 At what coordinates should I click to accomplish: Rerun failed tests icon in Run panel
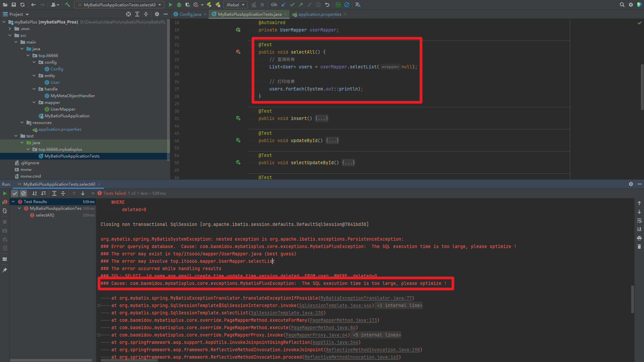5,202
